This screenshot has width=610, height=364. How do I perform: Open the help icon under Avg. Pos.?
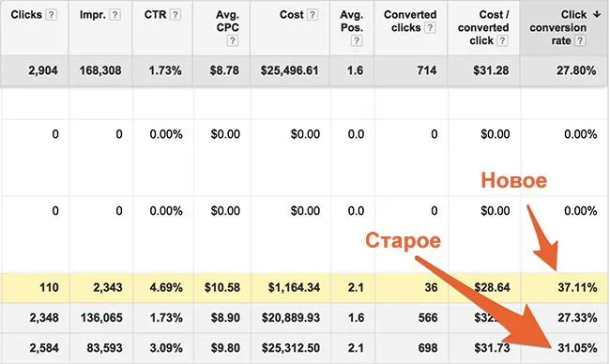(357, 40)
